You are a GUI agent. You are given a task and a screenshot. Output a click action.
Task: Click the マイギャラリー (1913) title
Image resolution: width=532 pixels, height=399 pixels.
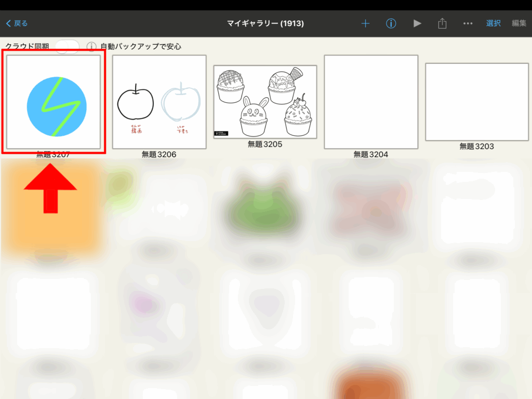pos(265,23)
